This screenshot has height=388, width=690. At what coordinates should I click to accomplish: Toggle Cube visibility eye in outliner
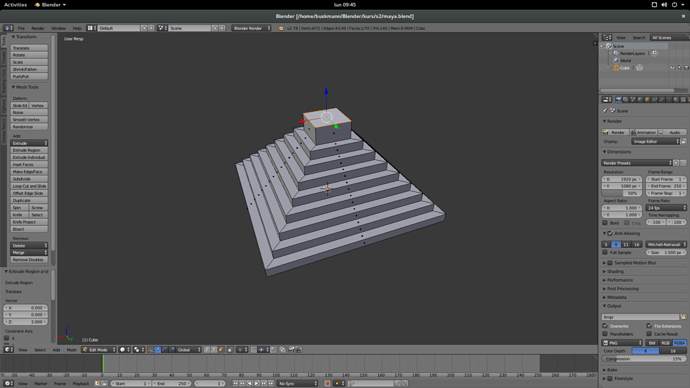click(x=672, y=68)
